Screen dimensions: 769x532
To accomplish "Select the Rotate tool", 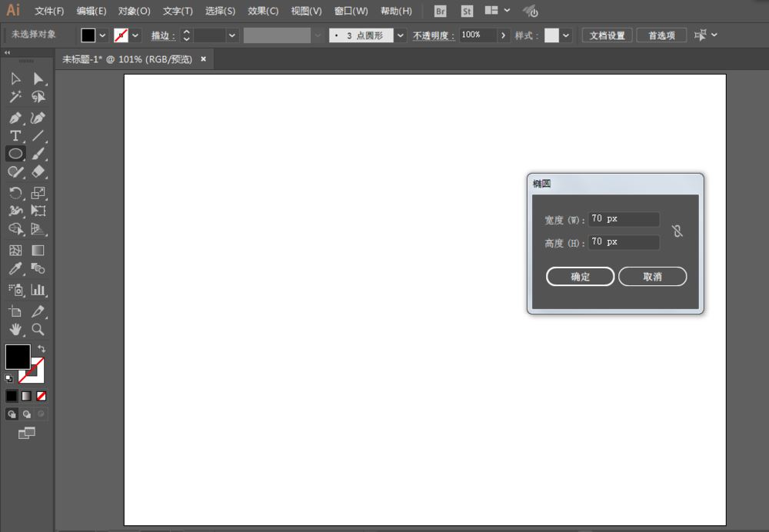I will [14, 193].
